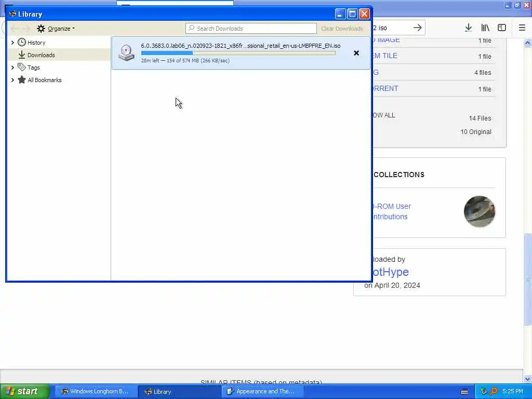Click the ISO download progress bar
Viewport: 532px width, 399px height.
tap(238, 53)
